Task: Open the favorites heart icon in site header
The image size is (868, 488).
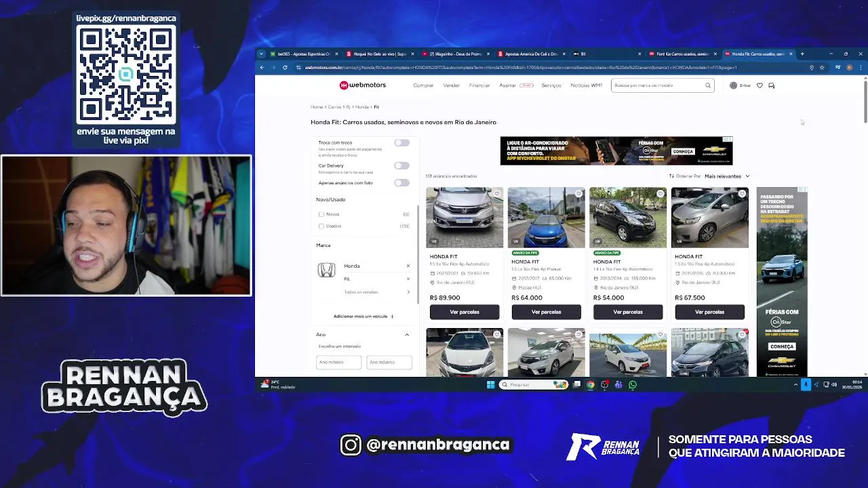Action: [x=759, y=85]
